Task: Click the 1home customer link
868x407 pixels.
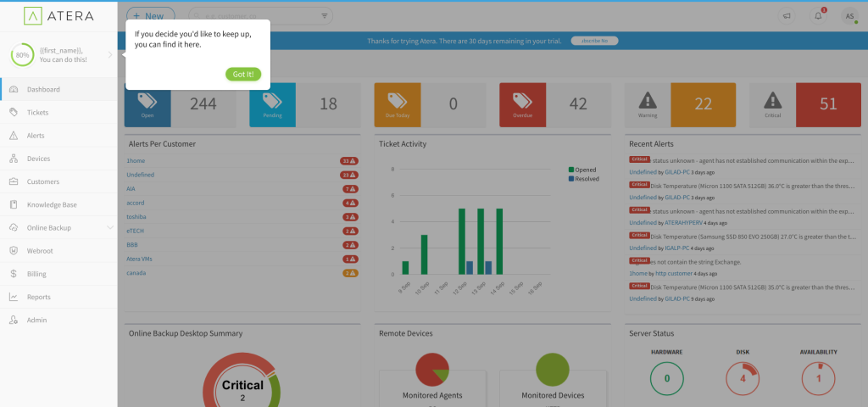Action: [x=135, y=160]
